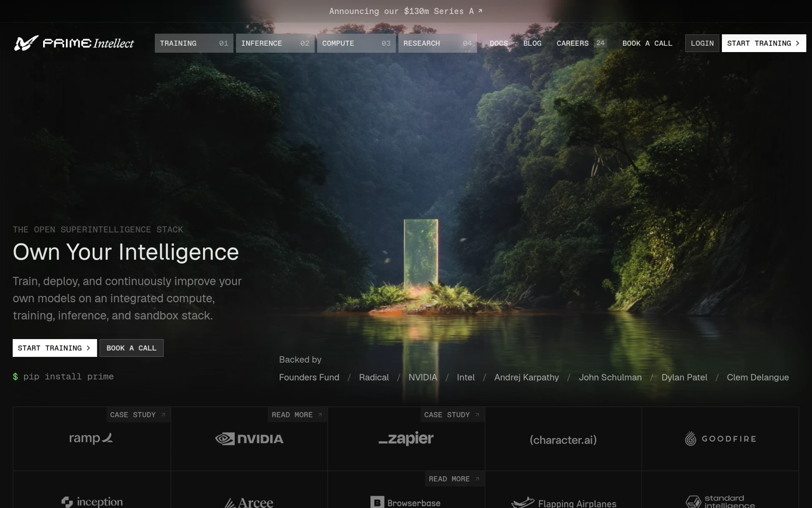View Careers with 24 openings
The width and height of the screenshot is (812, 508).
(581, 43)
